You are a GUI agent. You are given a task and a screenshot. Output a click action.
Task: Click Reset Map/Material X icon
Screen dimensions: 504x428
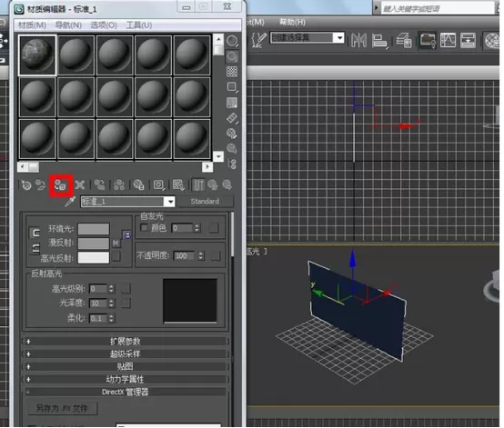80,185
